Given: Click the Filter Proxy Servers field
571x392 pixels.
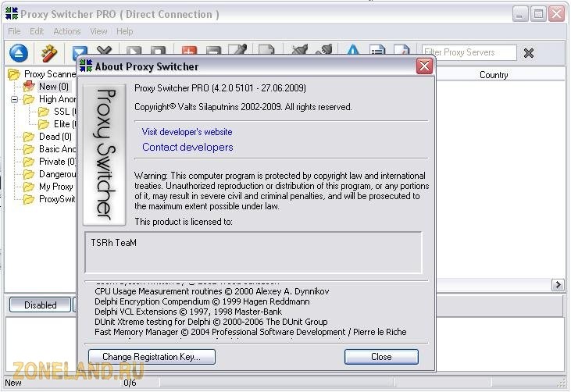Looking at the screenshot, I should [469, 52].
